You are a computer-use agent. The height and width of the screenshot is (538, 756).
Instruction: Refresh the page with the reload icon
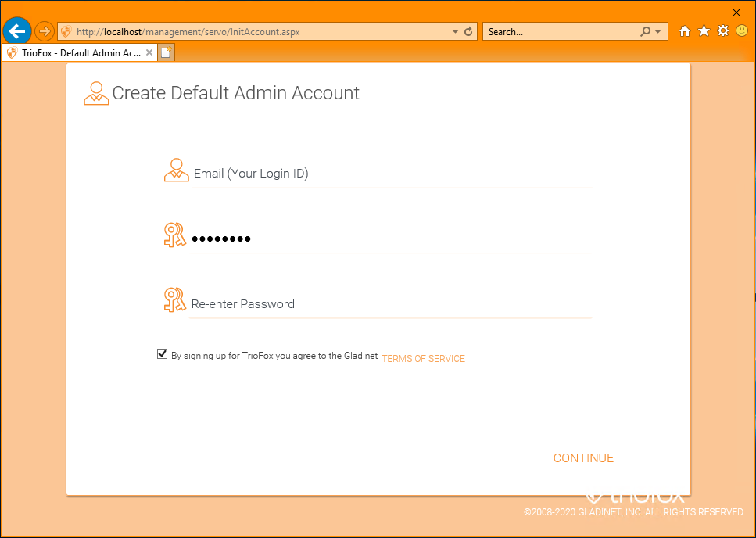coord(468,32)
